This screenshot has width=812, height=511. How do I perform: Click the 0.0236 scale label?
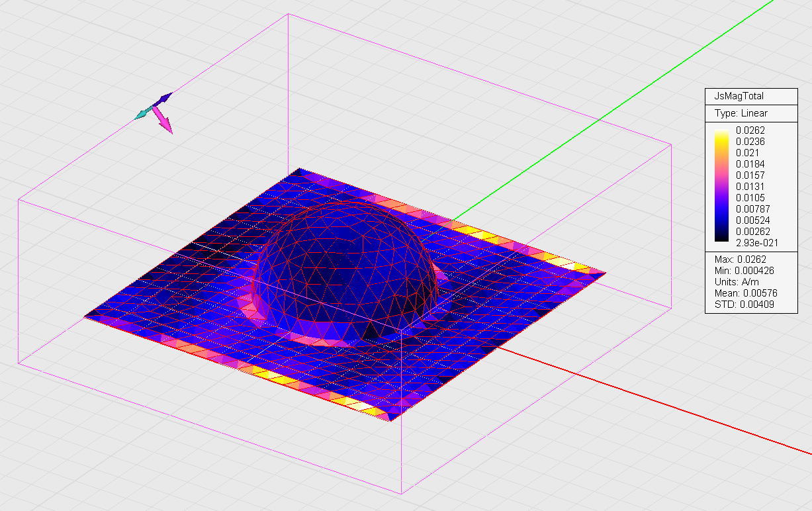pyautogui.click(x=750, y=142)
